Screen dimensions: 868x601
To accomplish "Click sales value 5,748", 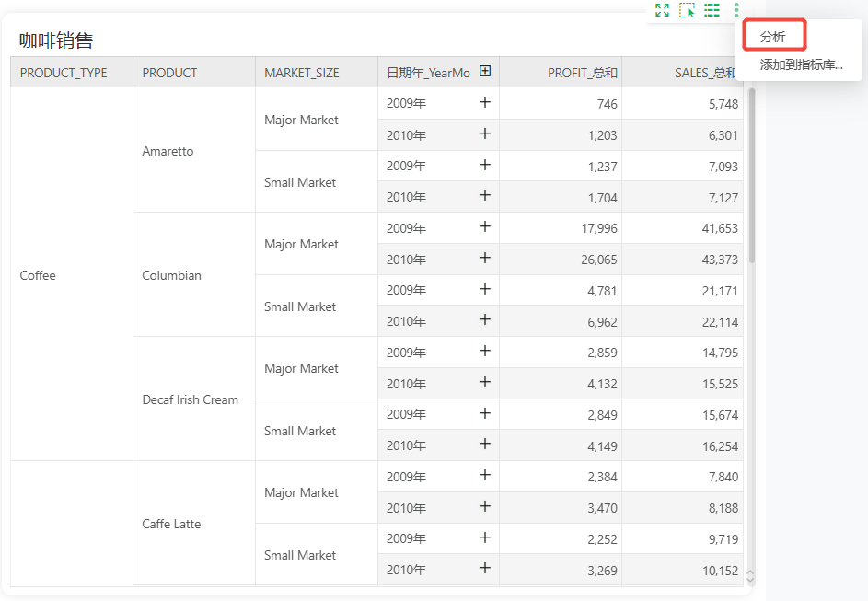I will 723,104.
